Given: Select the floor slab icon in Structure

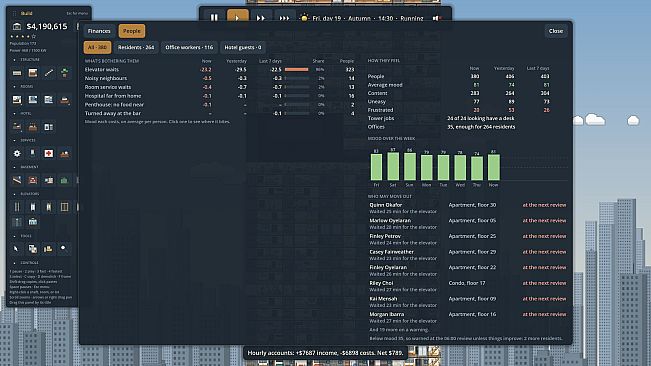Looking at the screenshot, I should pos(17,73).
